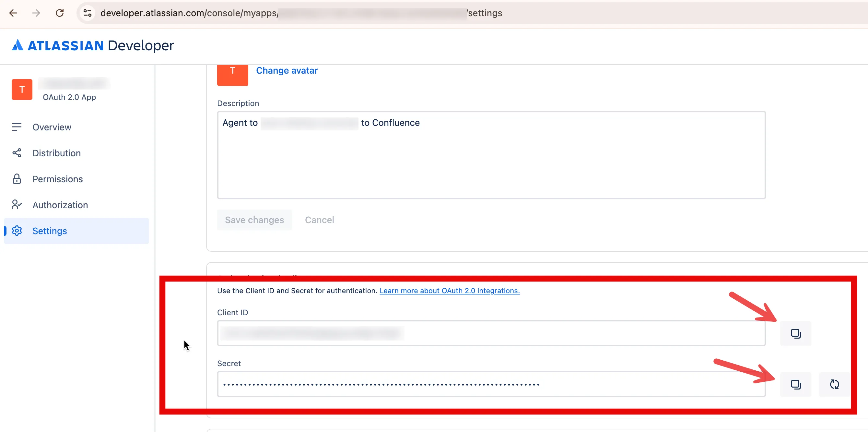Click the Distribution share icon
868x432 pixels.
[17, 153]
